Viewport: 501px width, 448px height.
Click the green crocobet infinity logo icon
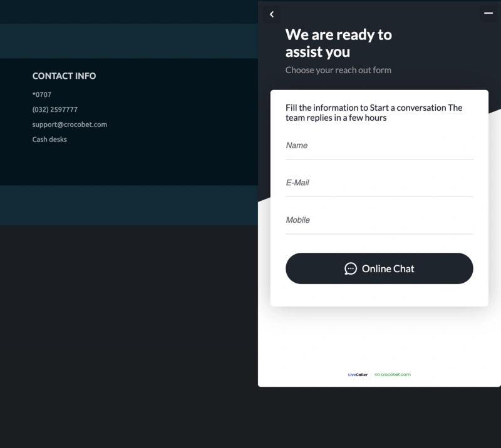(376, 374)
